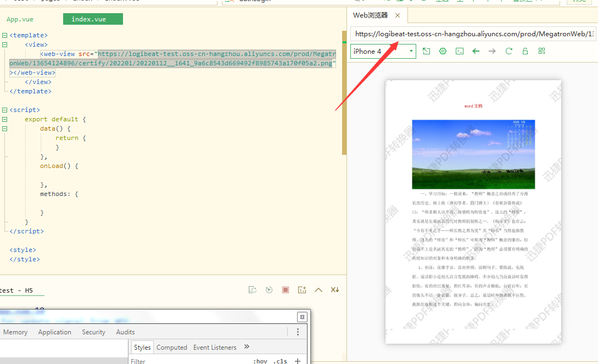Click the closing </script> tag line

(26, 231)
